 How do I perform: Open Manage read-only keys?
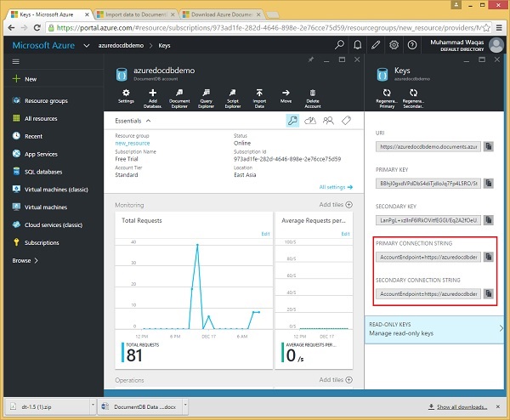[x=434, y=329]
